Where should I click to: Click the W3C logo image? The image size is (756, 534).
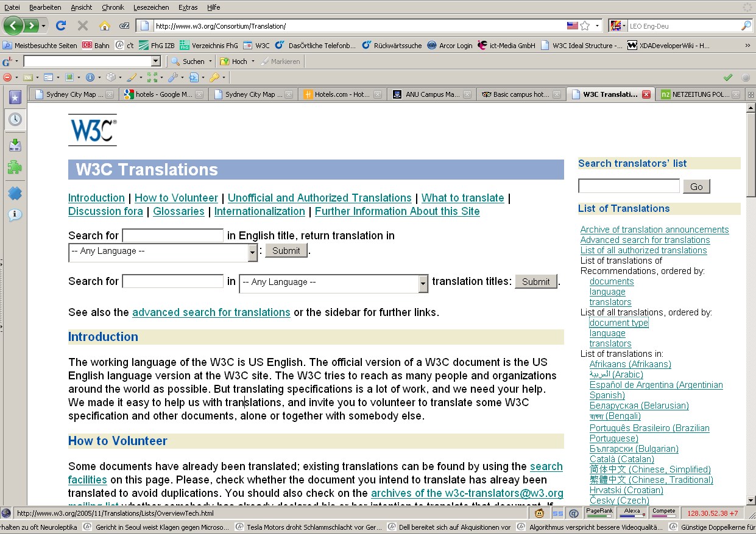click(92, 130)
